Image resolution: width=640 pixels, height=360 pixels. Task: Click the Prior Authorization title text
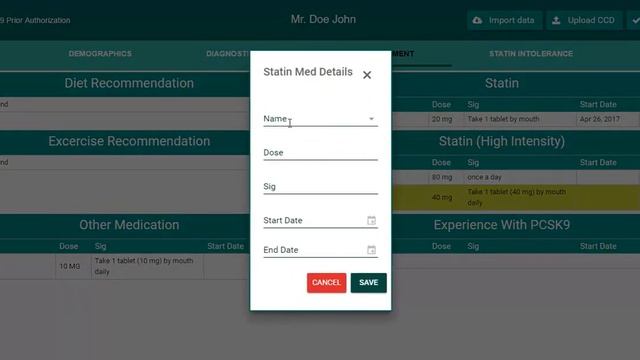click(35, 20)
